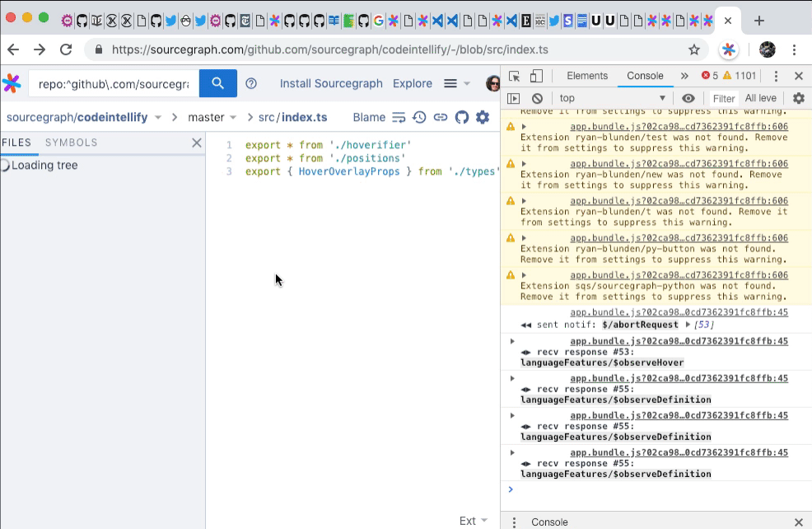Click the Sourcegraph search query field
The width and height of the screenshot is (812, 529).
coord(114,83)
